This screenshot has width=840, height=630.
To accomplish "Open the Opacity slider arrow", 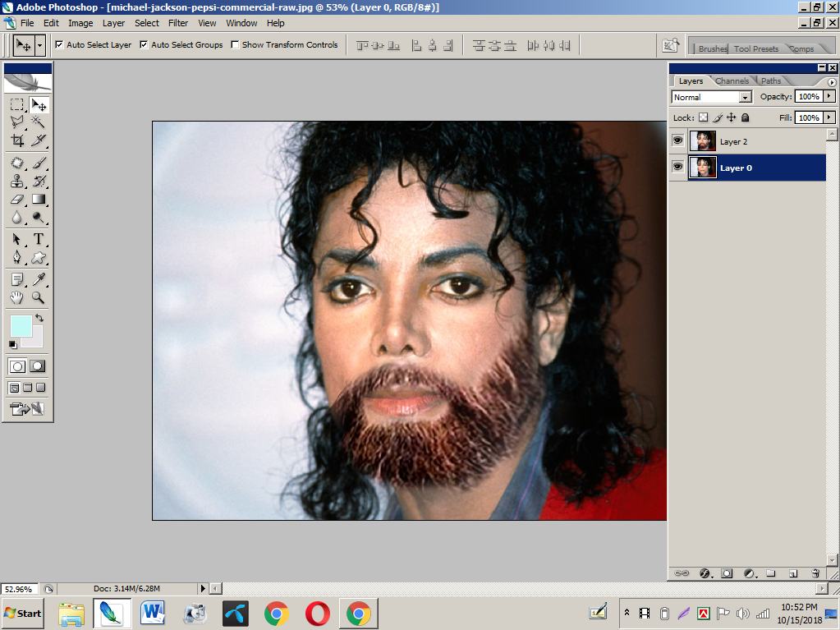I will click(829, 96).
